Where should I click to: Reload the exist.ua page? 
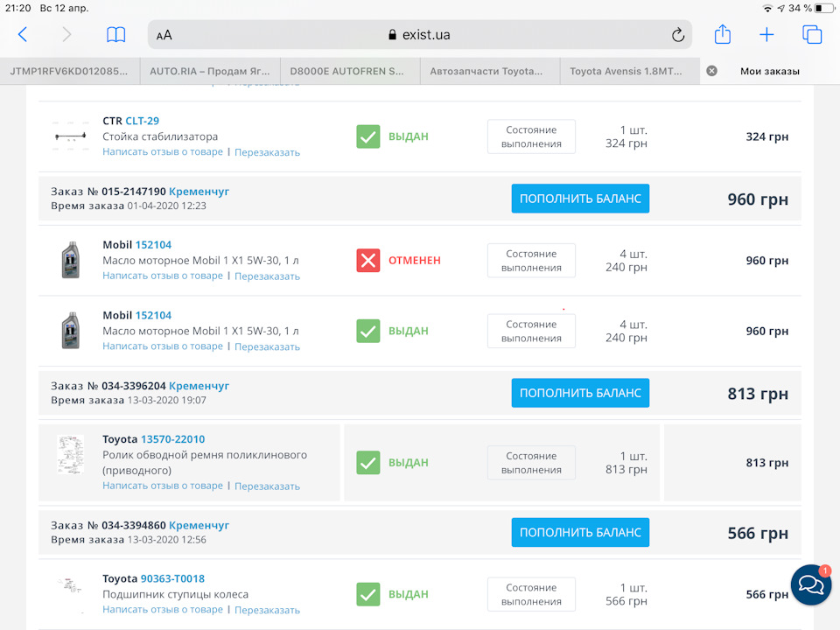click(677, 35)
